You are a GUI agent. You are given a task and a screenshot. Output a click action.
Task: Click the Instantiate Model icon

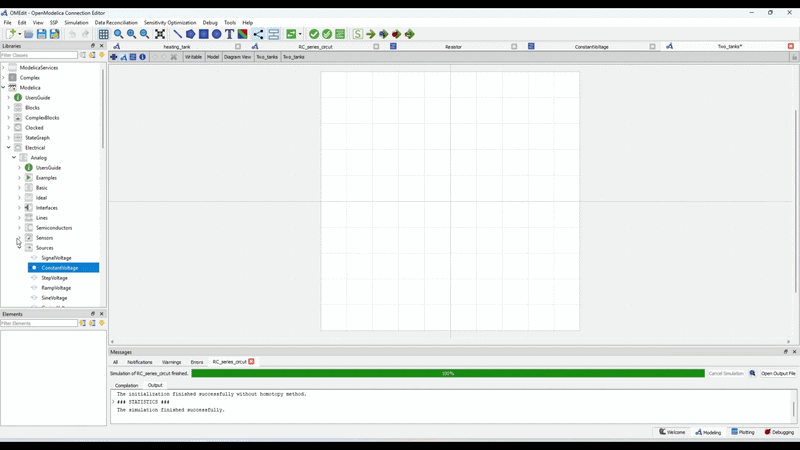340,34
